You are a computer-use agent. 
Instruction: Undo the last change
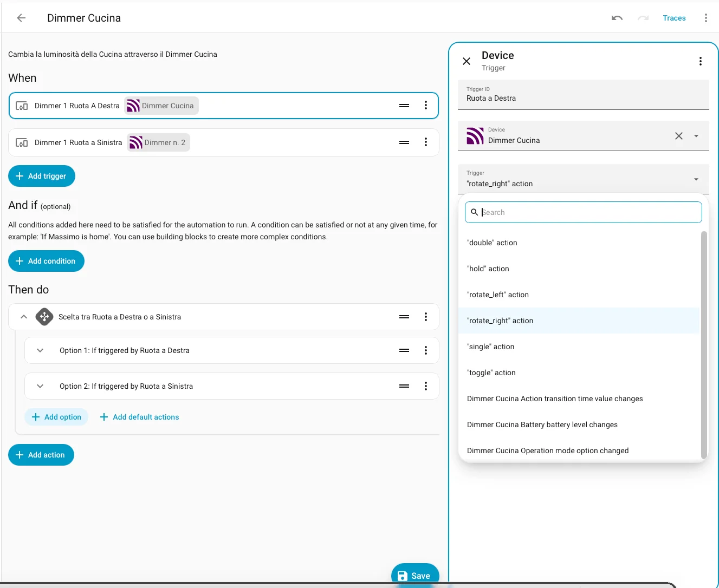coord(617,18)
